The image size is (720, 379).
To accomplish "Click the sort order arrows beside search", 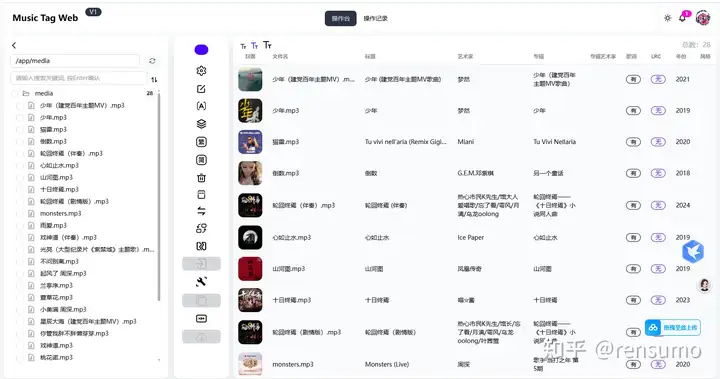I will click(x=154, y=79).
